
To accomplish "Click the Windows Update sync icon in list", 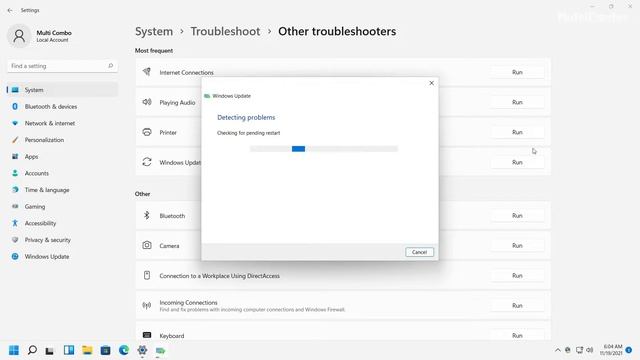I will pos(147,162).
